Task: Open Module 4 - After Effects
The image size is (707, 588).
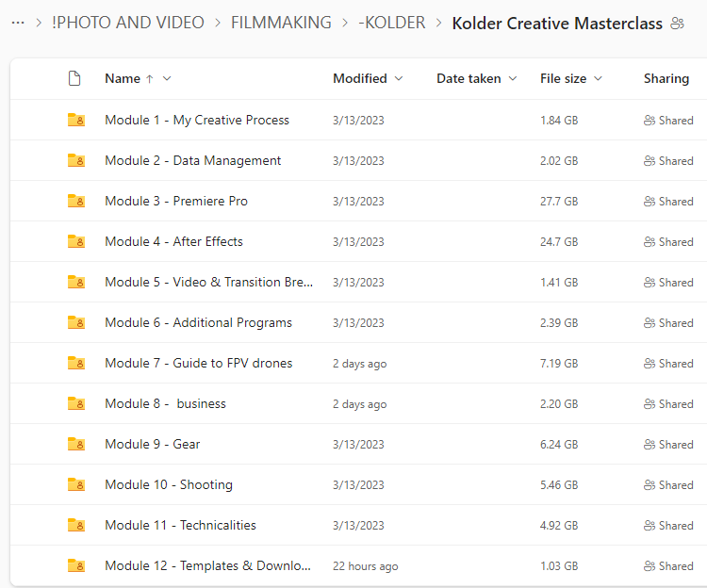Action: [173, 241]
